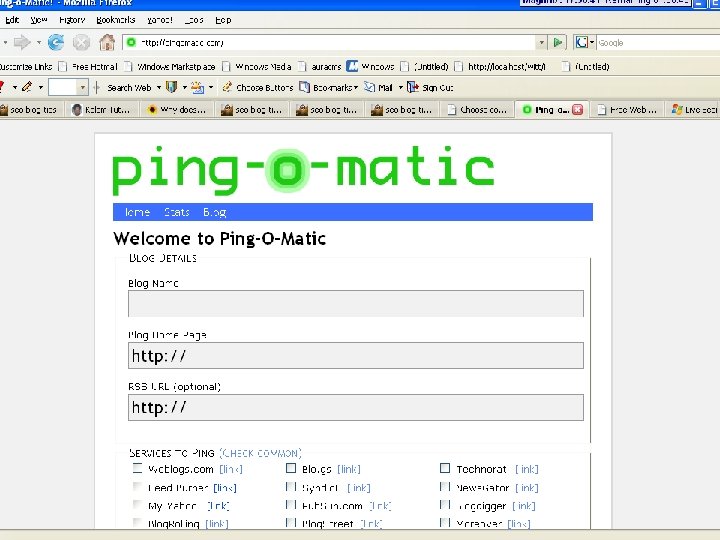This screenshot has height=540, width=720.
Task: Click the green Go arrow beside address bar
Action: 558,43
